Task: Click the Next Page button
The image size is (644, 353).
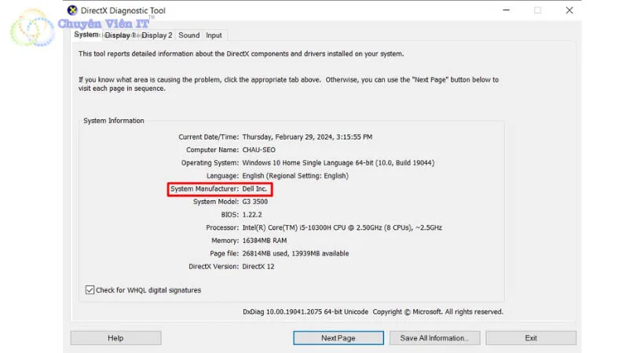Action: pos(338,338)
